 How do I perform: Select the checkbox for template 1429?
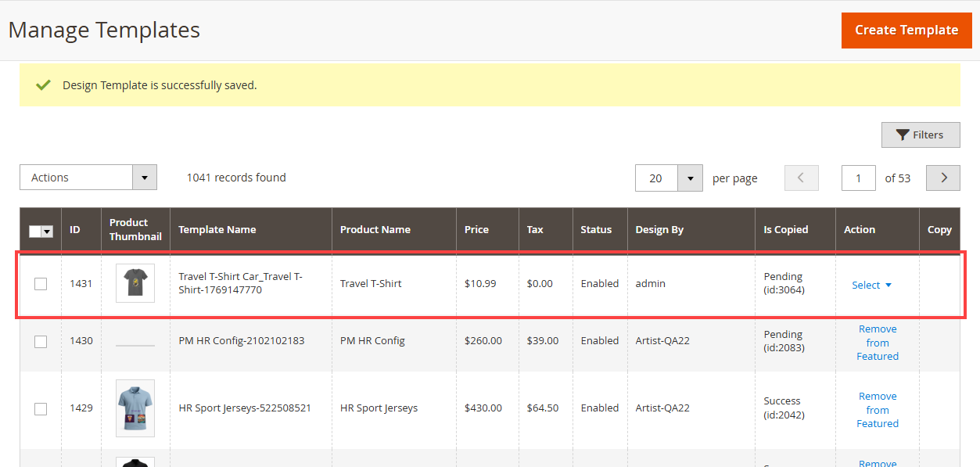click(41, 408)
